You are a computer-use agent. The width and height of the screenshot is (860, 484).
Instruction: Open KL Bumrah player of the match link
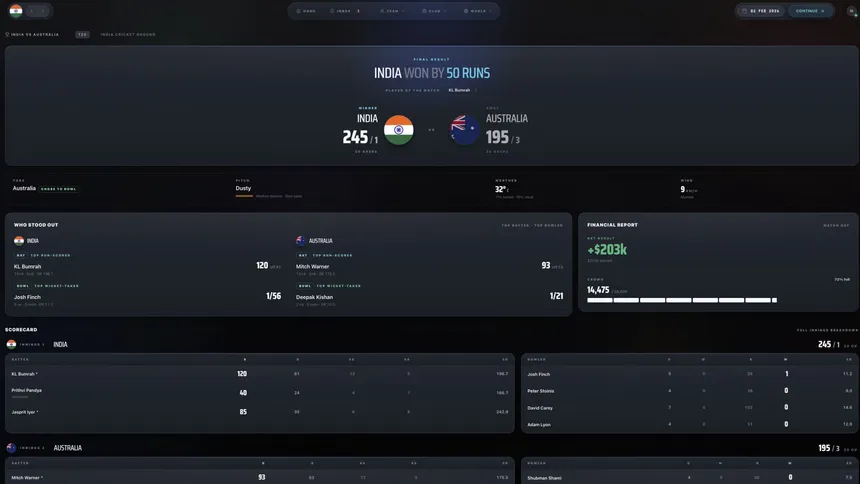pos(460,90)
